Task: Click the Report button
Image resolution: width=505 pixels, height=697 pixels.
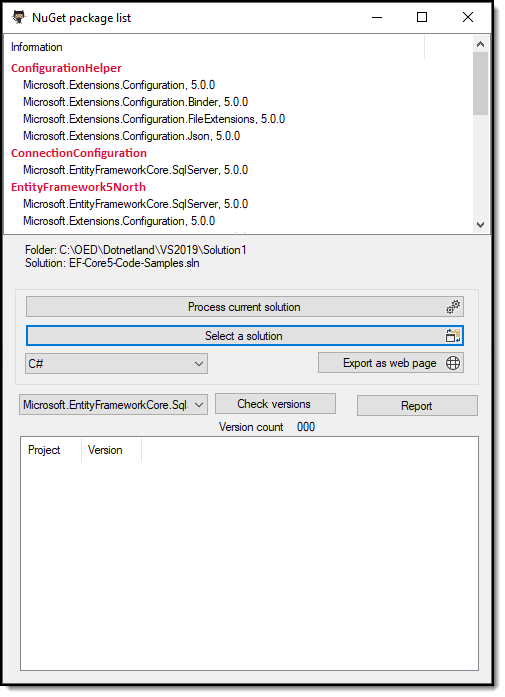Action: (417, 406)
